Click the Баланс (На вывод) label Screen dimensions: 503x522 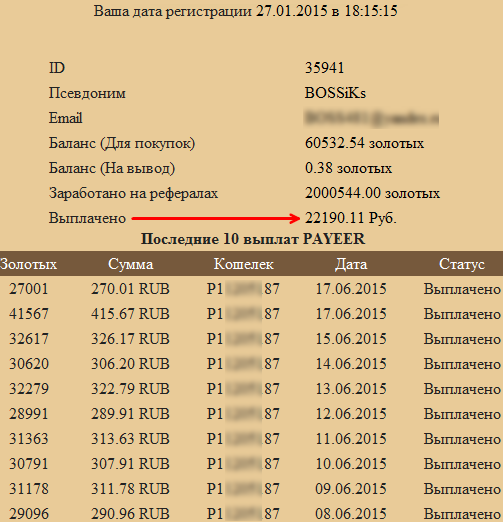[112, 168]
